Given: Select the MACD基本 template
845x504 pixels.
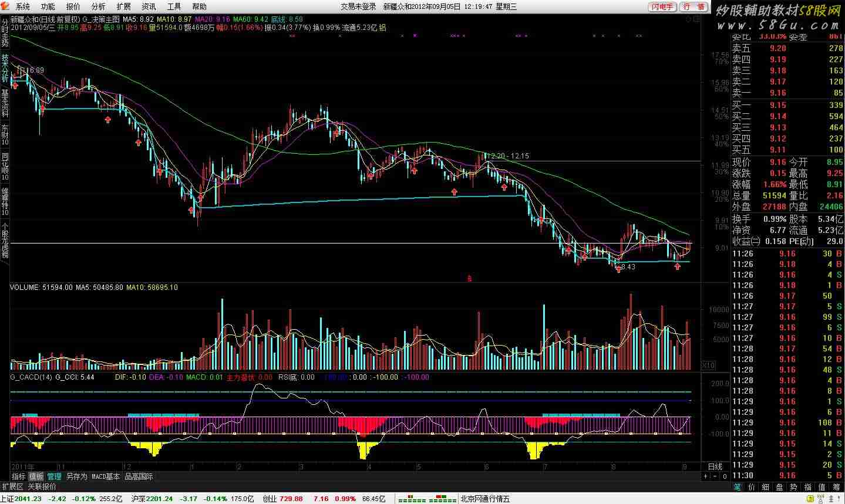Looking at the screenshot, I should pos(106,476).
